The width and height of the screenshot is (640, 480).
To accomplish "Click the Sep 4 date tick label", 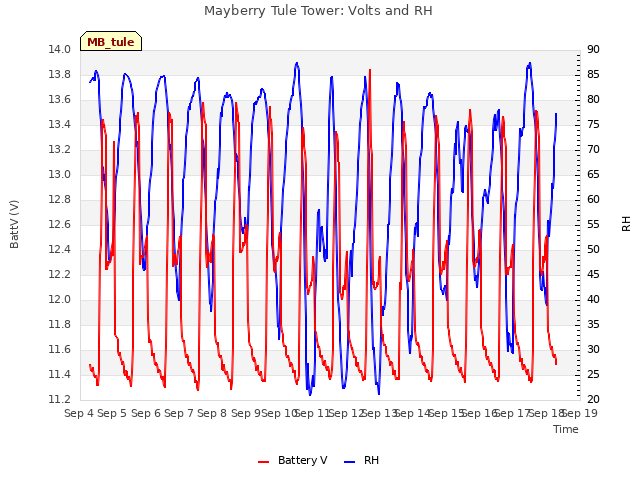I will 79,413.
